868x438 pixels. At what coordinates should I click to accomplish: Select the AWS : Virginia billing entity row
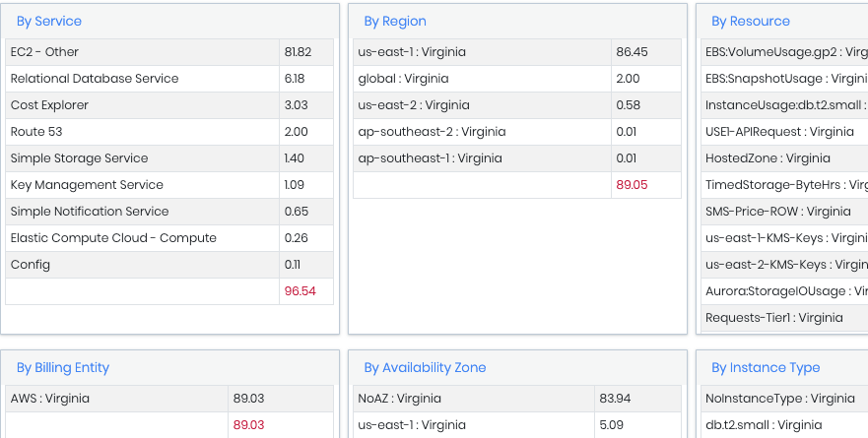coord(50,399)
